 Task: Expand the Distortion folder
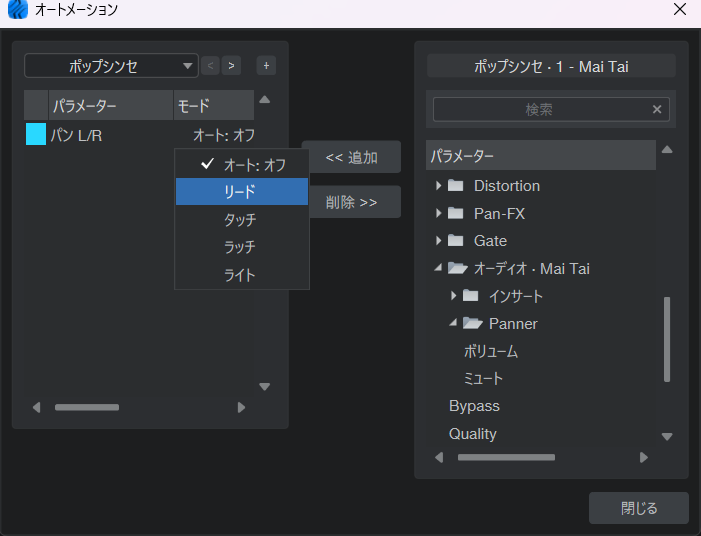439,186
